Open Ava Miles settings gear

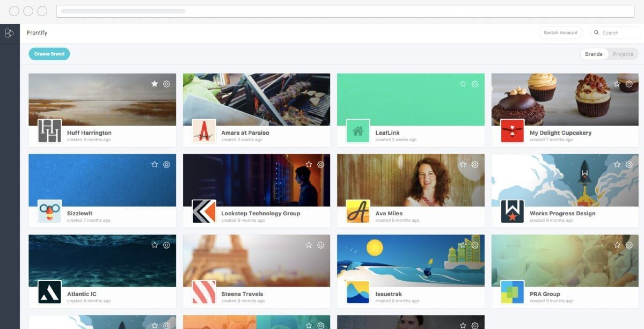coord(475,164)
